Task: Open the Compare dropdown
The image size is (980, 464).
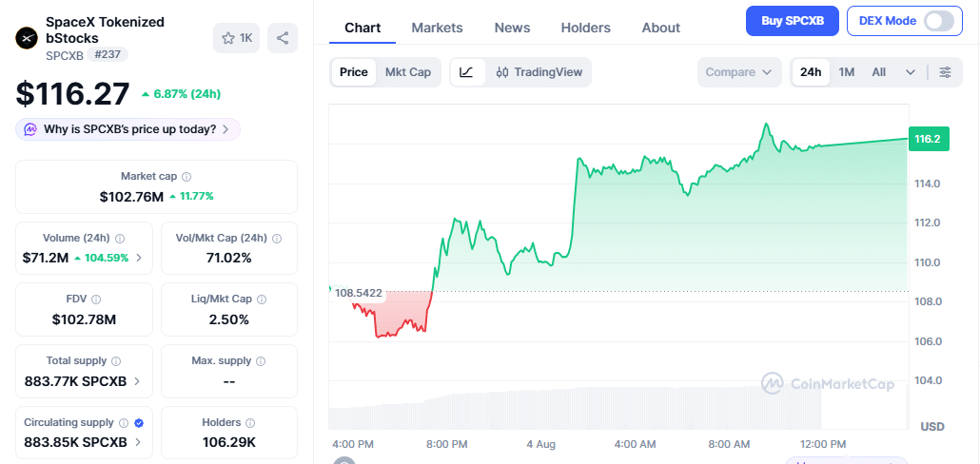Action: tap(739, 72)
